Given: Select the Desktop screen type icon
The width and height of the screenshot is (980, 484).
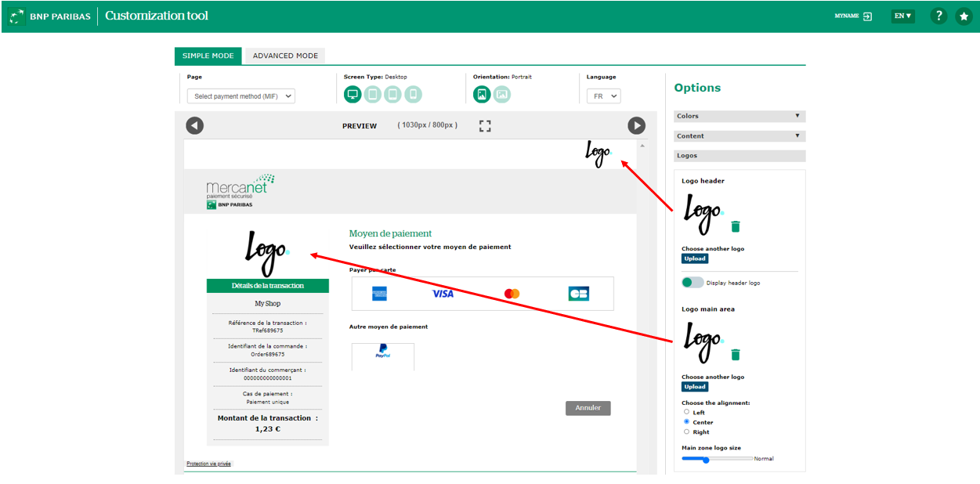Looking at the screenshot, I should click(353, 95).
